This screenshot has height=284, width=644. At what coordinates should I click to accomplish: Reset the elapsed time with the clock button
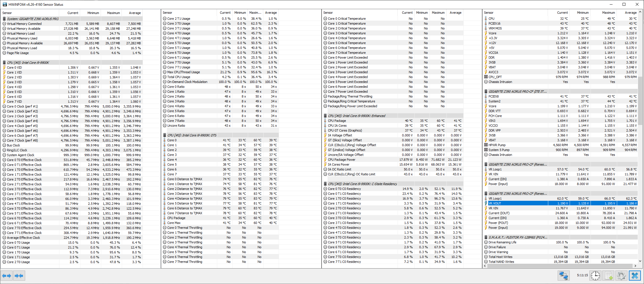click(x=595, y=276)
